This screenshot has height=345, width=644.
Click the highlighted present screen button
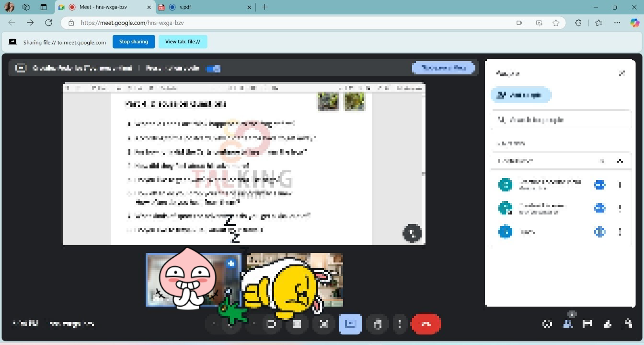pos(350,324)
